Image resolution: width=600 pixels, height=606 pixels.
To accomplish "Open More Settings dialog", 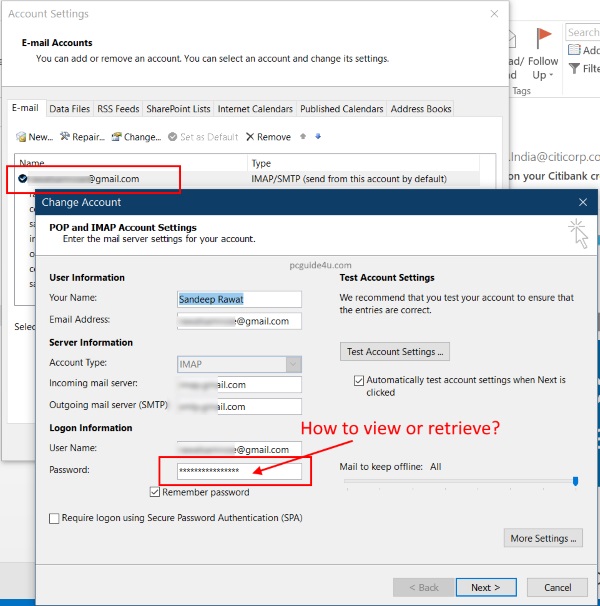I will (543, 538).
